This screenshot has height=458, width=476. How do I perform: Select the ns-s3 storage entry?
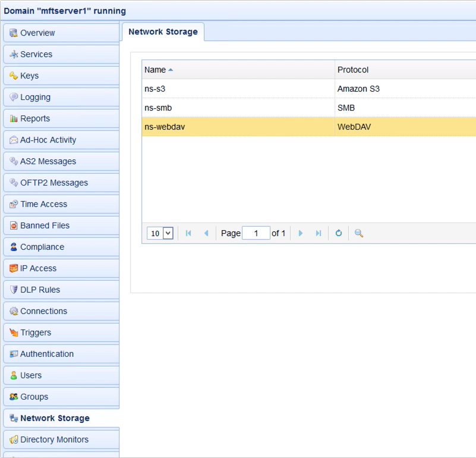point(238,89)
